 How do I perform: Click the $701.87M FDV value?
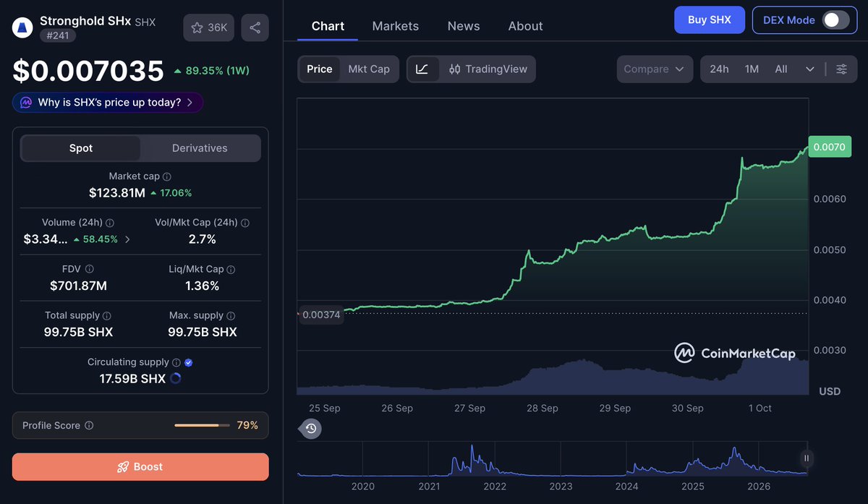(x=78, y=286)
